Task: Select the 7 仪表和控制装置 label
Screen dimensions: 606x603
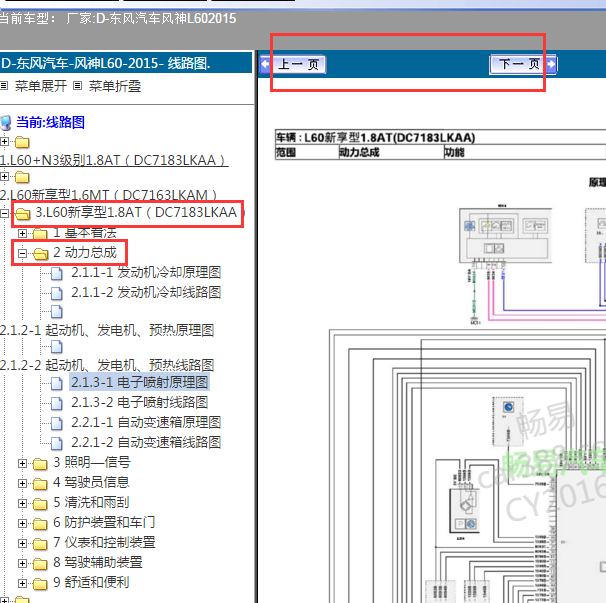Action: point(104,542)
